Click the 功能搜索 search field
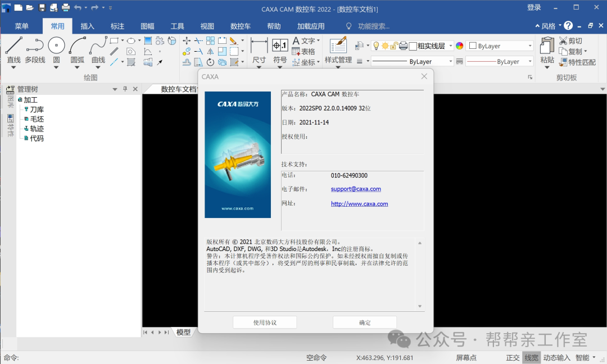Image resolution: width=607 pixels, height=364 pixels. [x=374, y=26]
